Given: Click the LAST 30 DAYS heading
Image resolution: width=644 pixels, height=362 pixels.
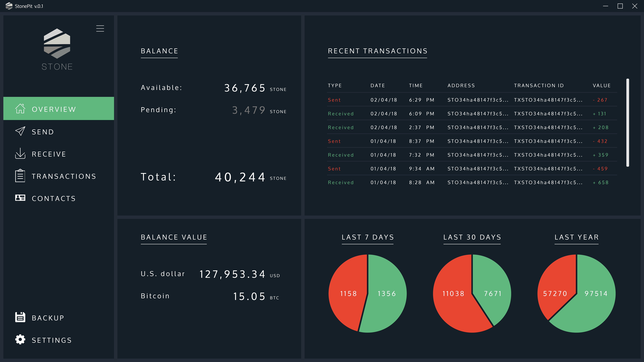Looking at the screenshot, I should pyautogui.click(x=472, y=237).
